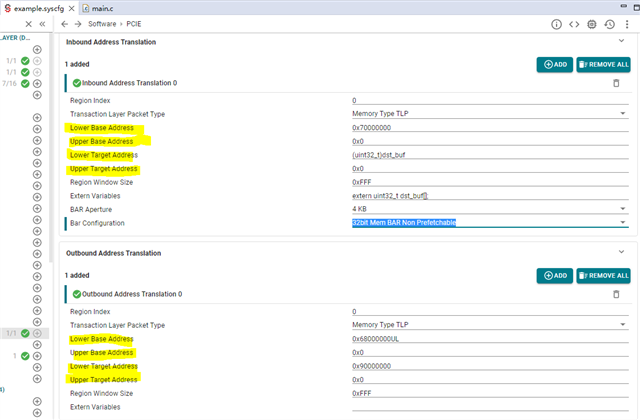
Task: Collapse the sidebar with double chevron
Action: 42,23
